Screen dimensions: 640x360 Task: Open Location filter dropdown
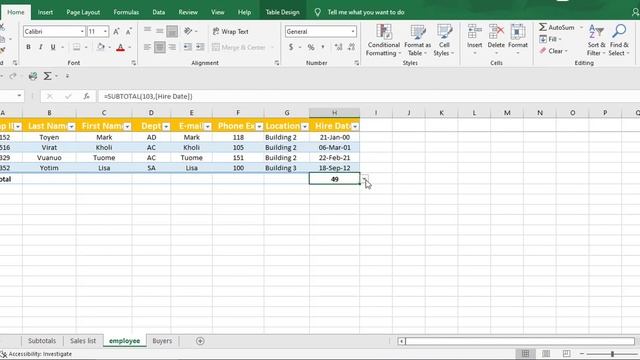(x=304, y=127)
